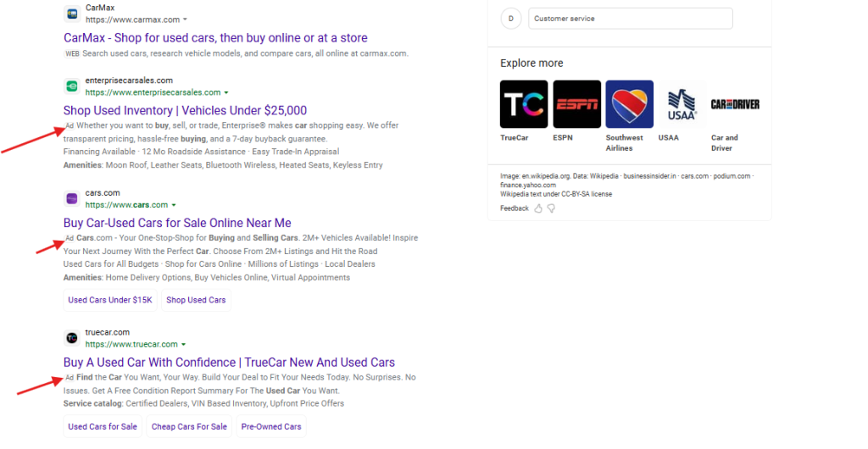Screen dimensions: 868x449
Task: Click the cars.com purple favicon
Action: click(x=72, y=198)
